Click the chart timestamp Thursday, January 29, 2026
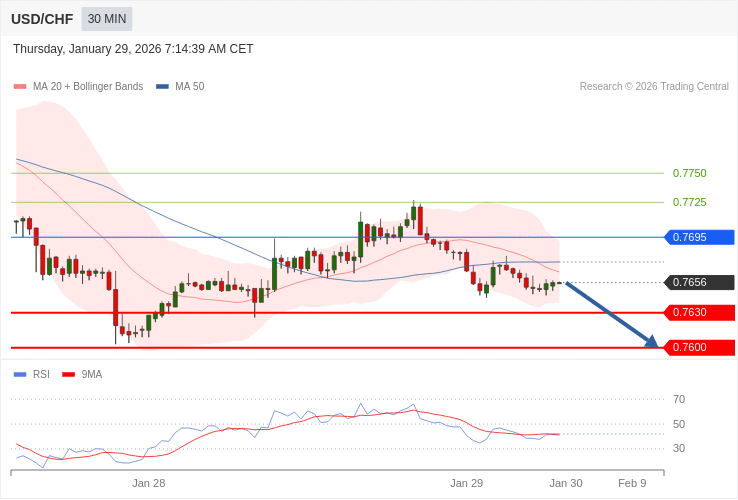The height and width of the screenshot is (500, 738). coord(133,49)
